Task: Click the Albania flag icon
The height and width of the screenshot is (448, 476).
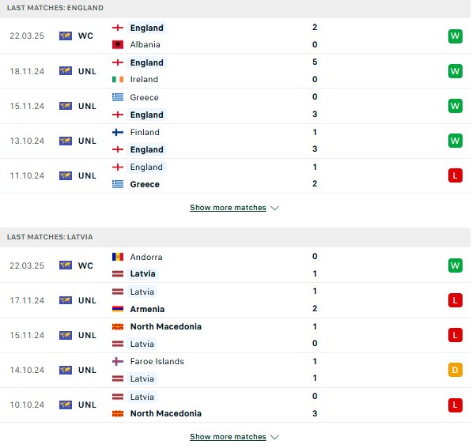Action: [x=118, y=44]
